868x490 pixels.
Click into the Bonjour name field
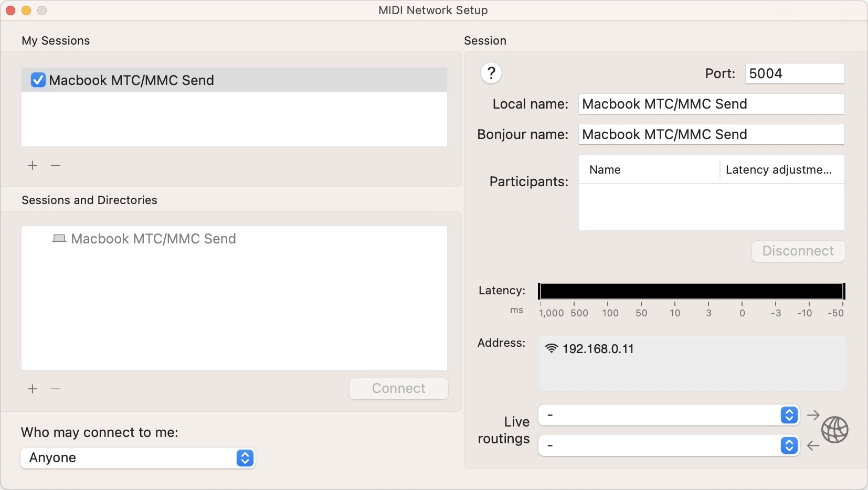[711, 134]
